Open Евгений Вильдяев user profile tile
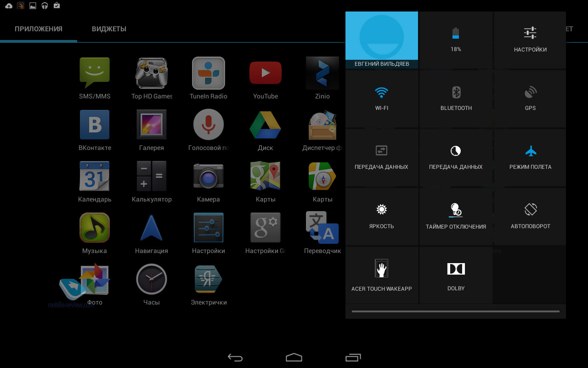588x368 pixels. 381,40
